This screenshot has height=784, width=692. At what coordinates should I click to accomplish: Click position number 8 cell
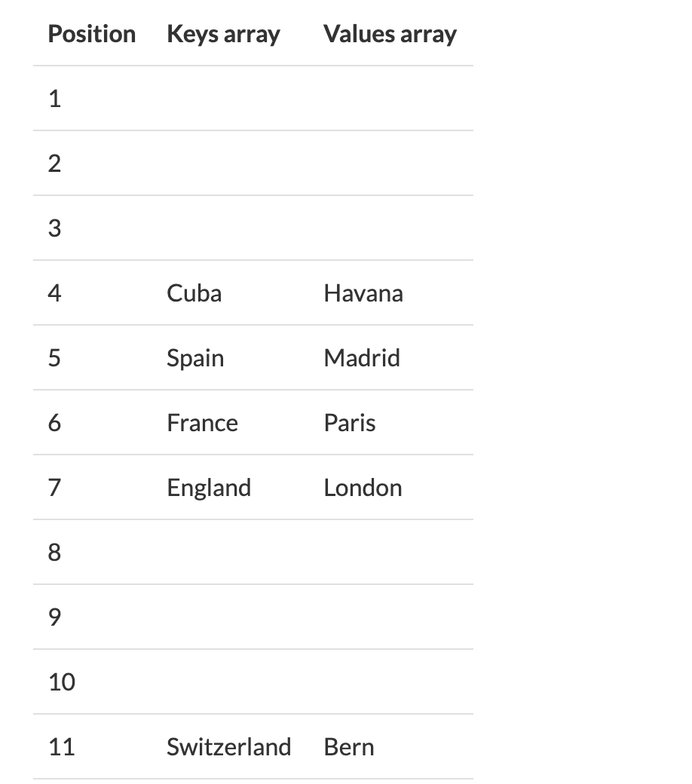(x=54, y=553)
